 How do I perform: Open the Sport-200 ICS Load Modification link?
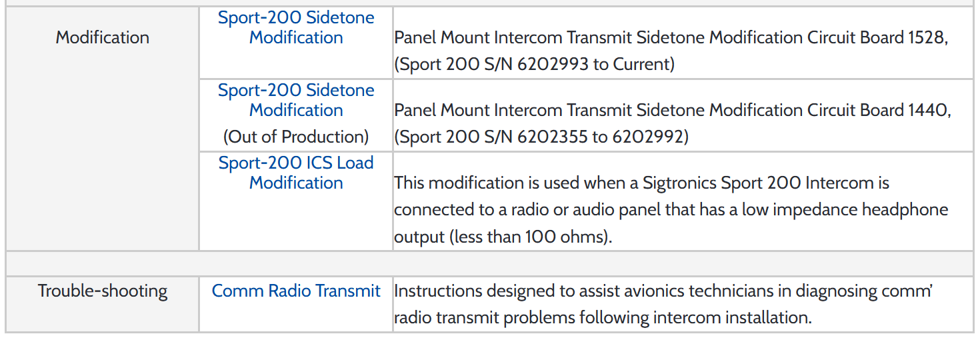pos(296,173)
